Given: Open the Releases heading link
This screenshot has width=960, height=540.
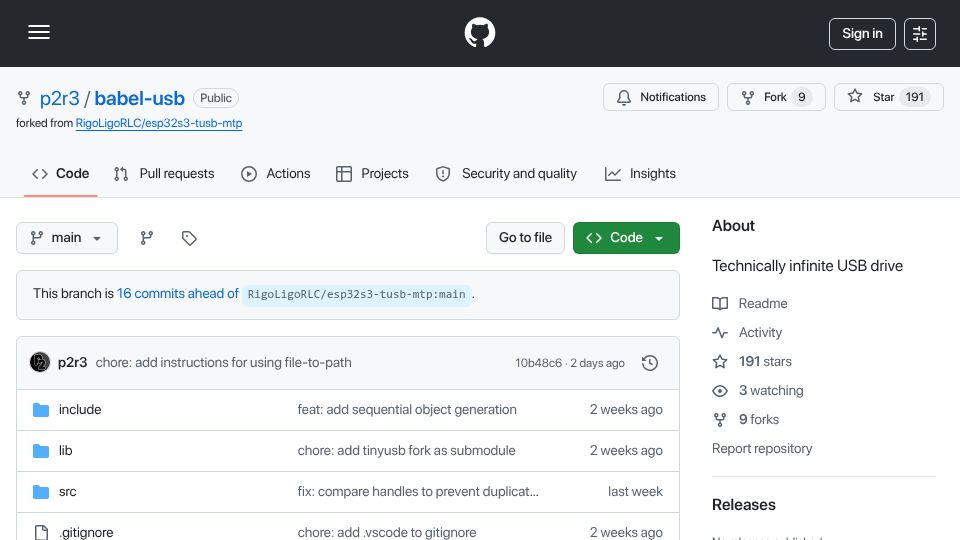Looking at the screenshot, I should 744,505.
